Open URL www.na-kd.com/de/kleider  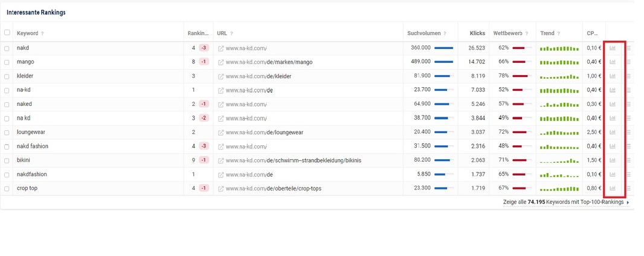(x=259, y=76)
